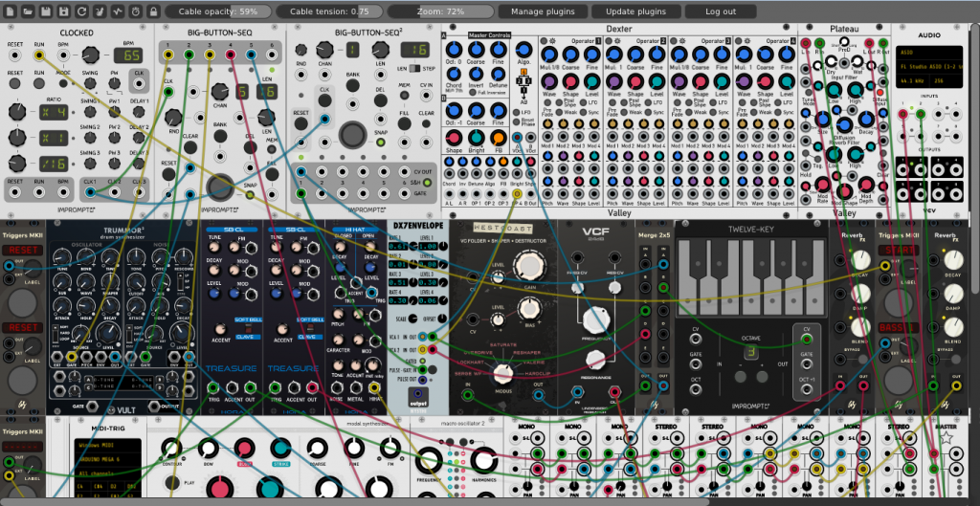Click the Cable tension slider

click(x=329, y=11)
